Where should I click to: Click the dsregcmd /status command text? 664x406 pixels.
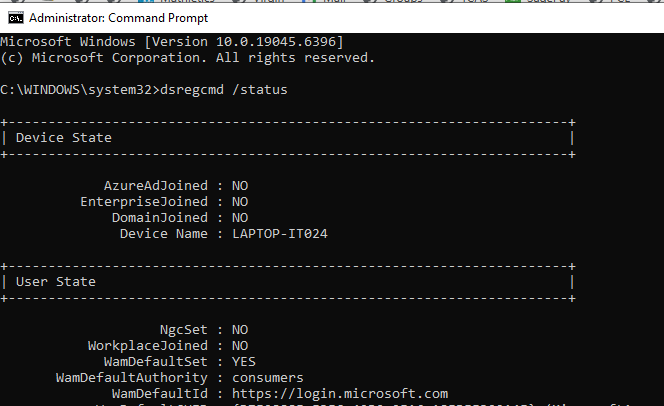click(224, 90)
